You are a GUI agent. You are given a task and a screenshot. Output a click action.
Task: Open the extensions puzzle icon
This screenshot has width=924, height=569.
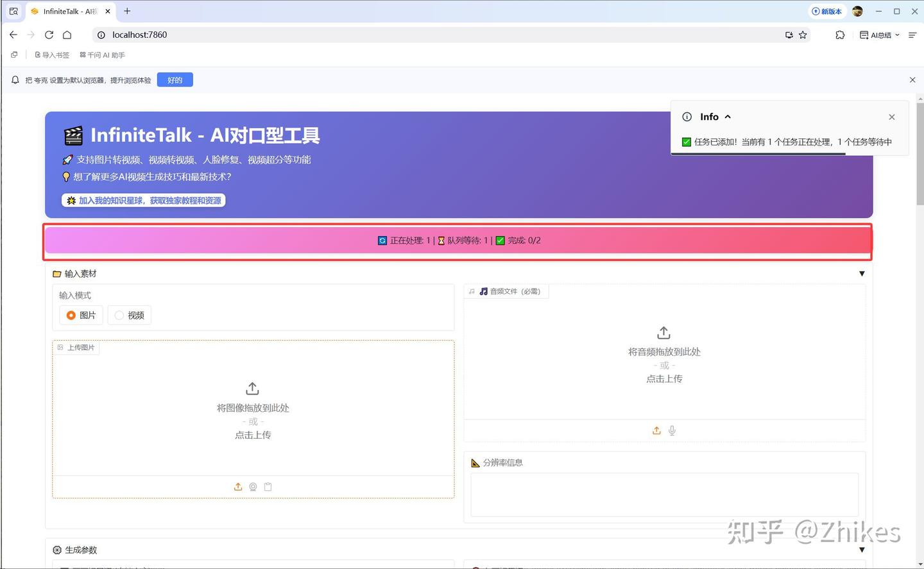[840, 35]
